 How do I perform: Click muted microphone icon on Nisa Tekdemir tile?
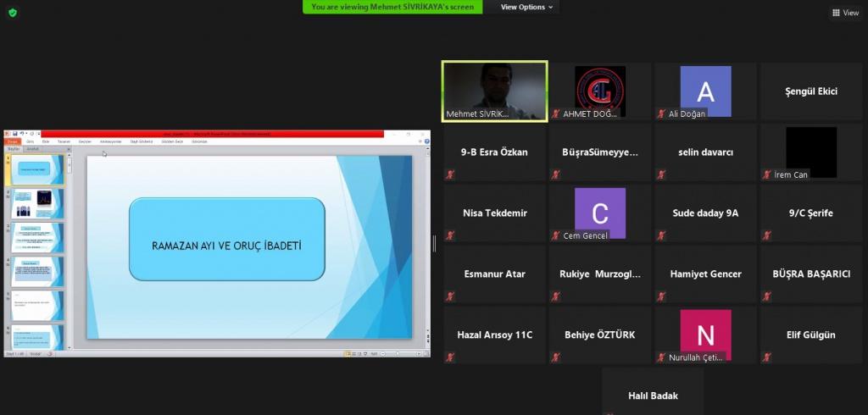pos(451,235)
